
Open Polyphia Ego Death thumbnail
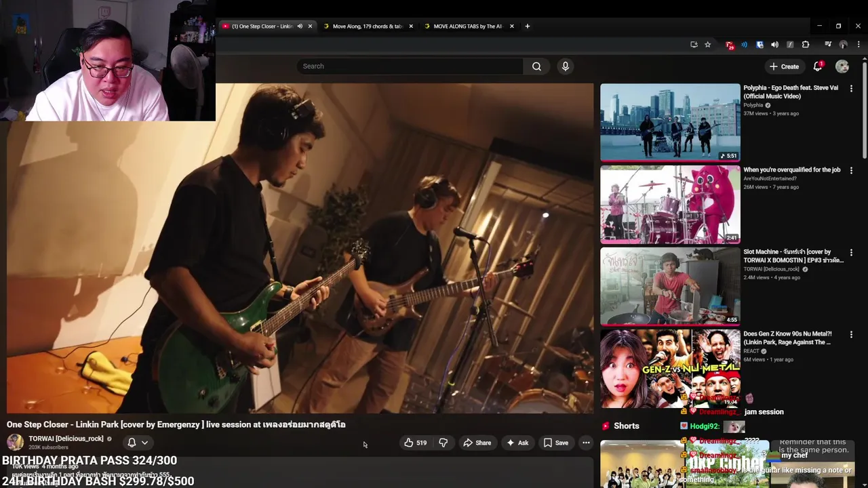[x=670, y=123]
